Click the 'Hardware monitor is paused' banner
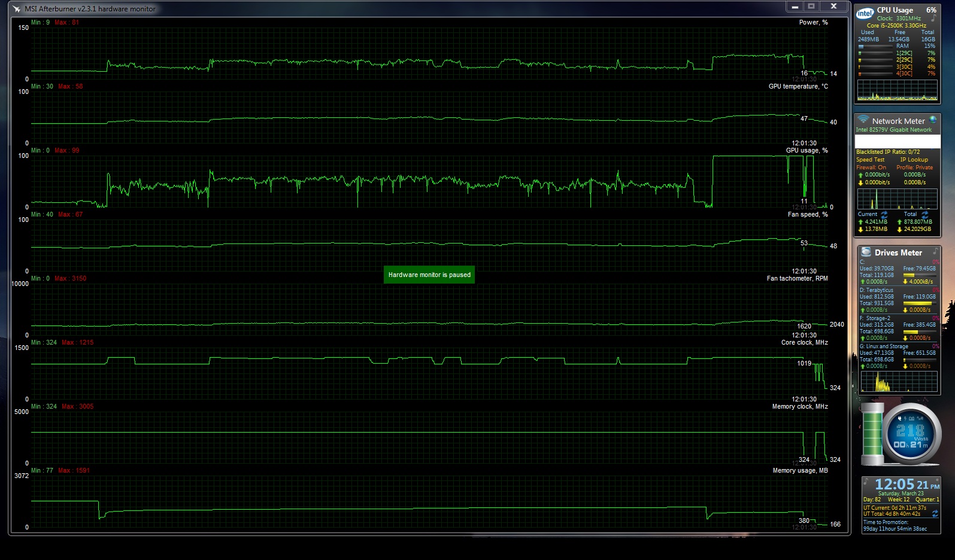The width and height of the screenshot is (955, 560). click(429, 275)
